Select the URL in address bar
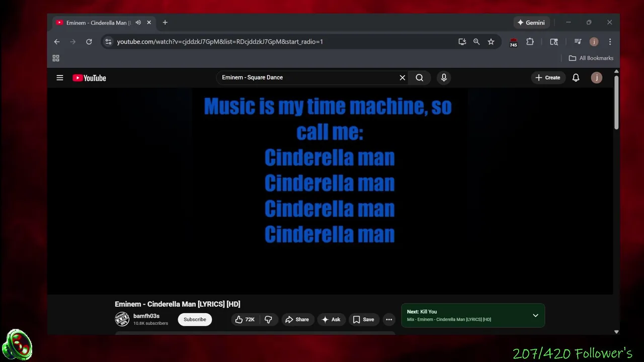Image resolution: width=644 pixels, height=362 pixels. click(220, 42)
